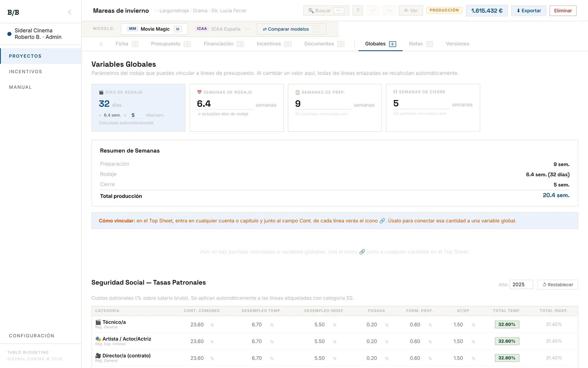
Task: Open Proyectos in the sidebar
Action: pos(41,56)
